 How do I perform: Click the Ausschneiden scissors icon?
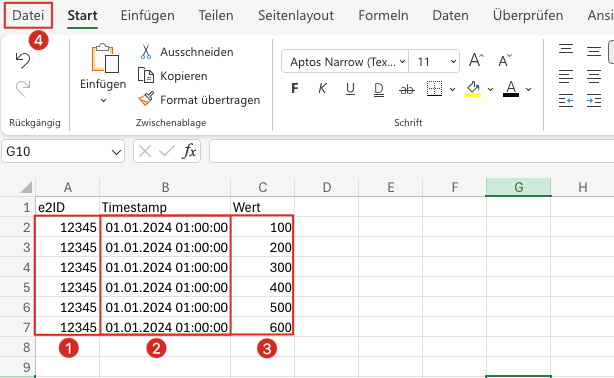[x=146, y=52]
